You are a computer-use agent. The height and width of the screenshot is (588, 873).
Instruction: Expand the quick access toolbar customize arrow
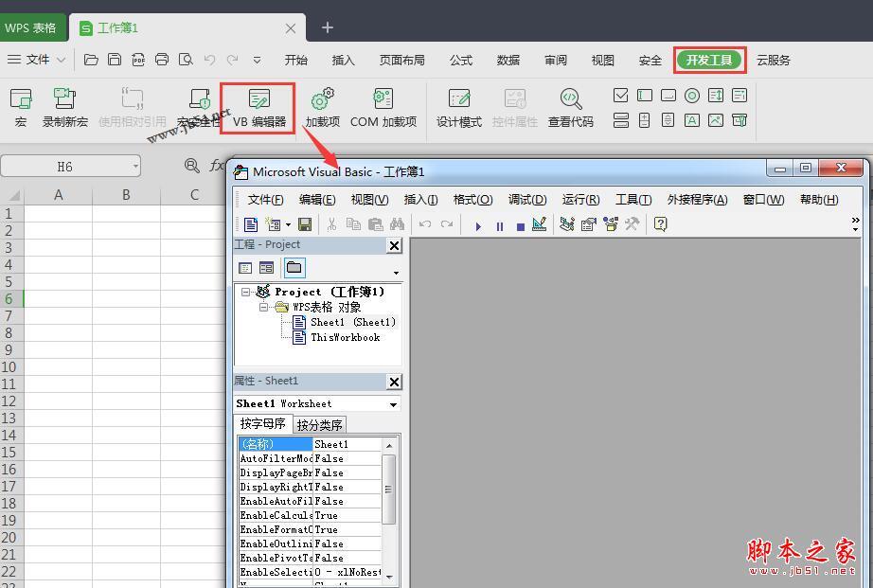tap(257, 60)
